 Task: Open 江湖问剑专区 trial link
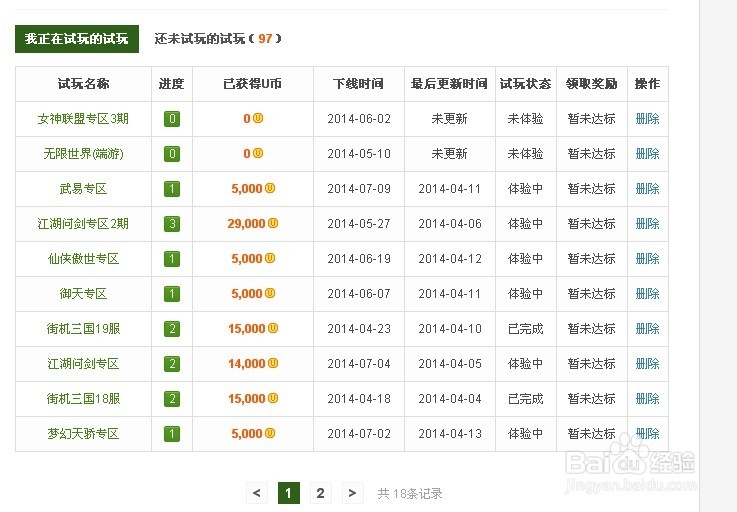[83, 363]
